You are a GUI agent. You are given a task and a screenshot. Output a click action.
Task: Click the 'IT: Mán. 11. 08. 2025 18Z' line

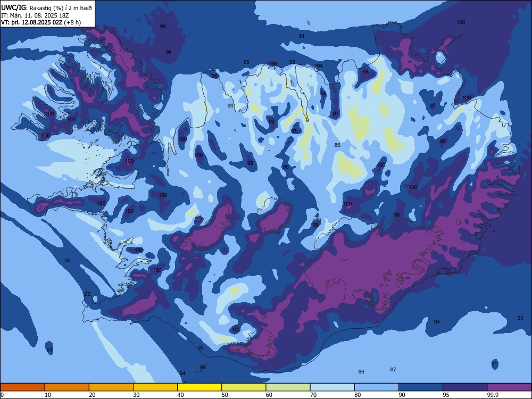[x=35, y=15]
